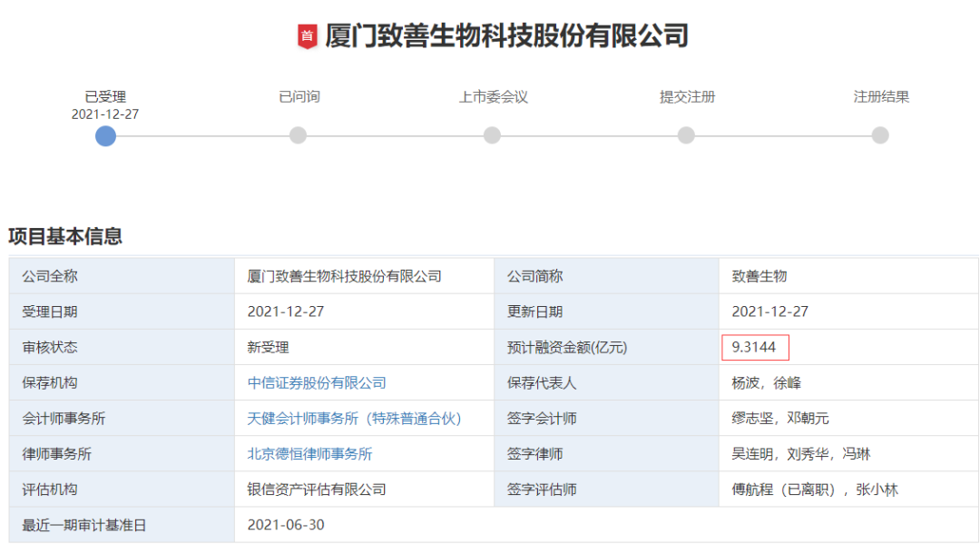Click the appraisers 傅航程（已离职），张小林
The width and height of the screenshot is (980, 554).
pyautogui.click(x=815, y=490)
